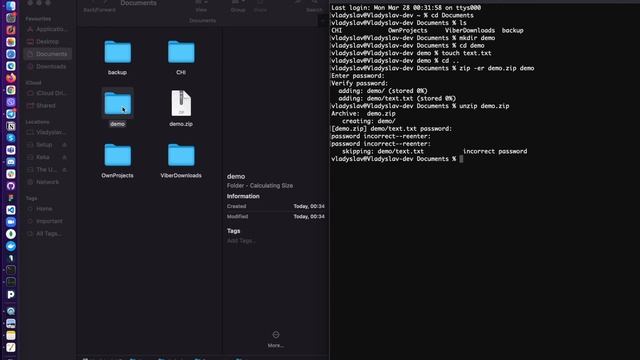Open Zoom from the Dock
The image size is (640, 360).
11,222
